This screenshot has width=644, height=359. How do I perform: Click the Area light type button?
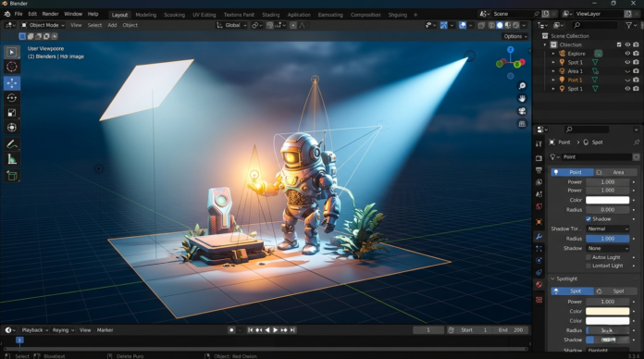click(614, 172)
